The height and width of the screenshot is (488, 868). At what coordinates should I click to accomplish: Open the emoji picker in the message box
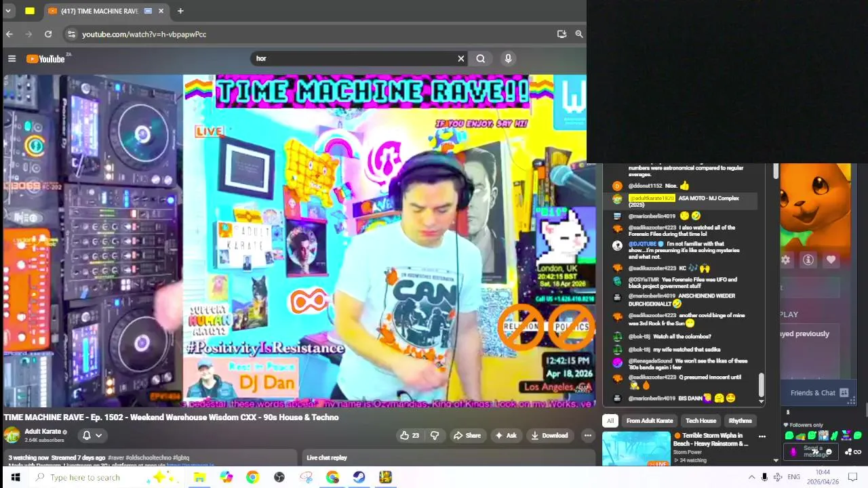tap(829, 452)
